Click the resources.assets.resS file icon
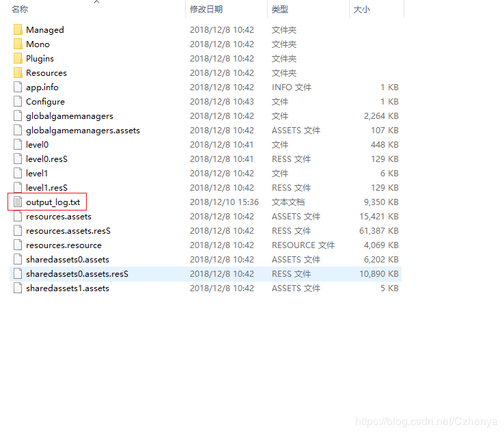This screenshot has width=504, height=434. point(18,231)
